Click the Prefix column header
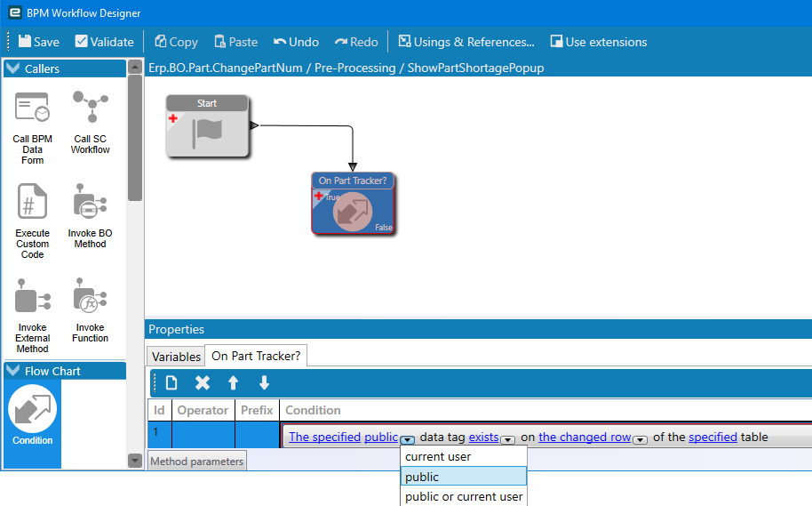Image resolution: width=812 pixels, height=506 pixels. pyautogui.click(x=257, y=410)
